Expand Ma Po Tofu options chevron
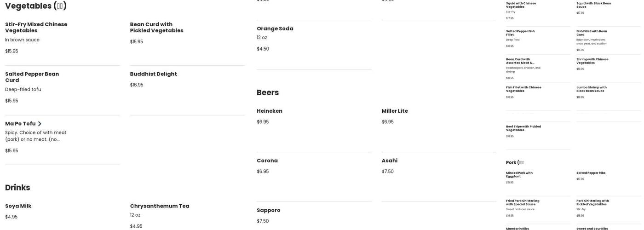 pos(40,124)
